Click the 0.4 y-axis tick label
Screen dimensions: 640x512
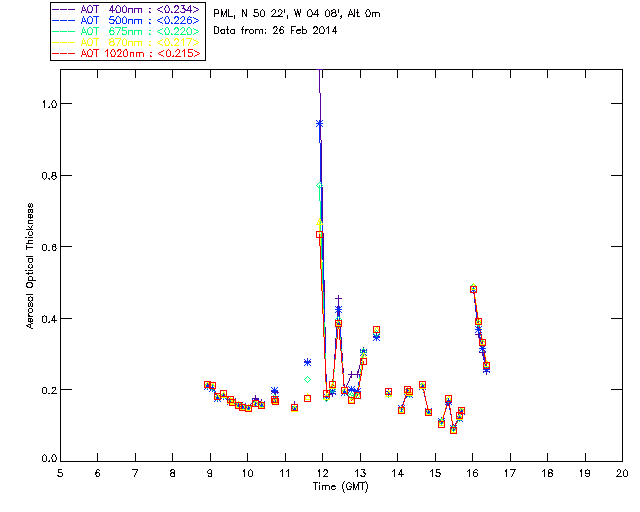tap(49, 318)
